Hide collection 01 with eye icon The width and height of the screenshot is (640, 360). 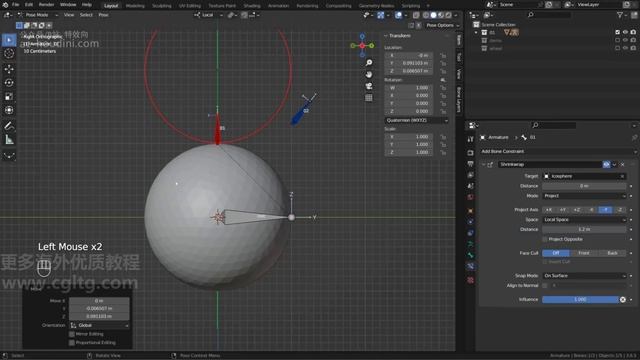pos(625,32)
